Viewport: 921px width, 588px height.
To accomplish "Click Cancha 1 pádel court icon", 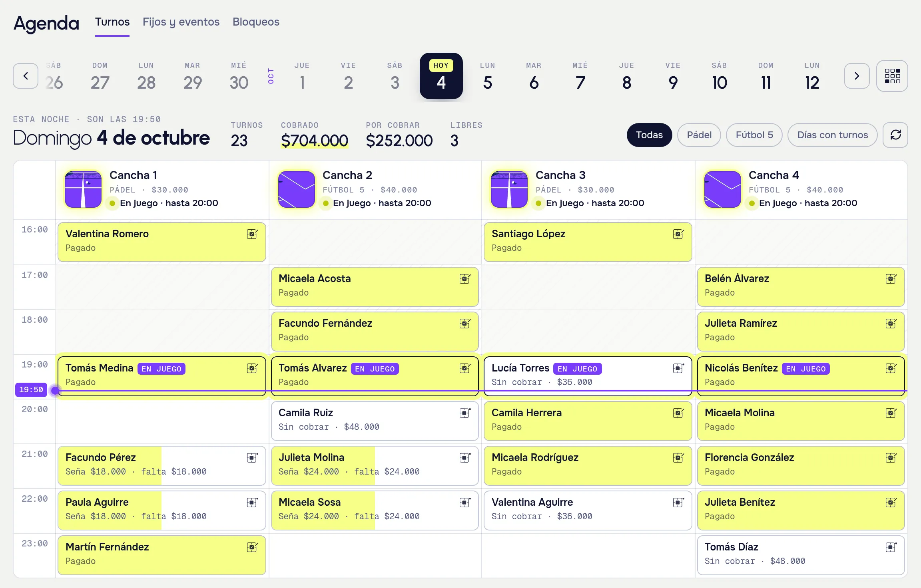I will click(83, 189).
